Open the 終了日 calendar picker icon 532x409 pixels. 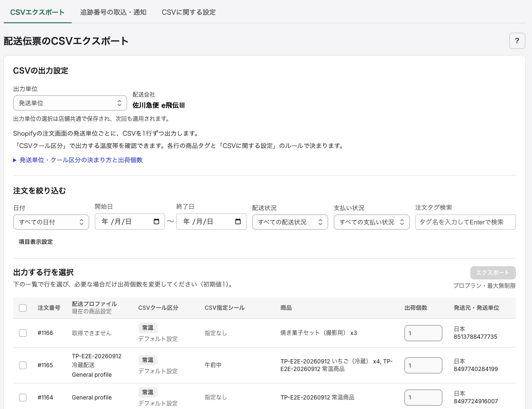238,222
